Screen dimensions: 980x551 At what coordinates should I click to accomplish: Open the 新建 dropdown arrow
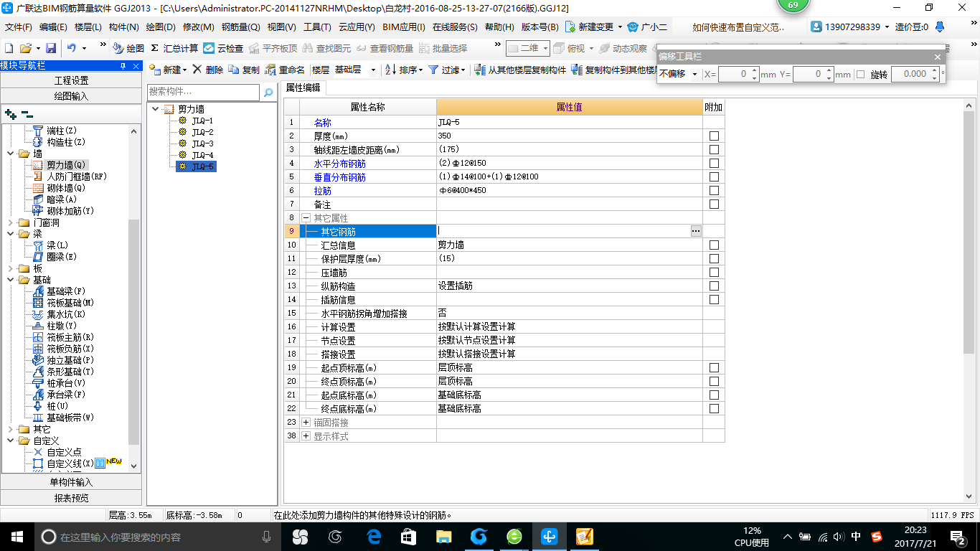click(184, 70)
